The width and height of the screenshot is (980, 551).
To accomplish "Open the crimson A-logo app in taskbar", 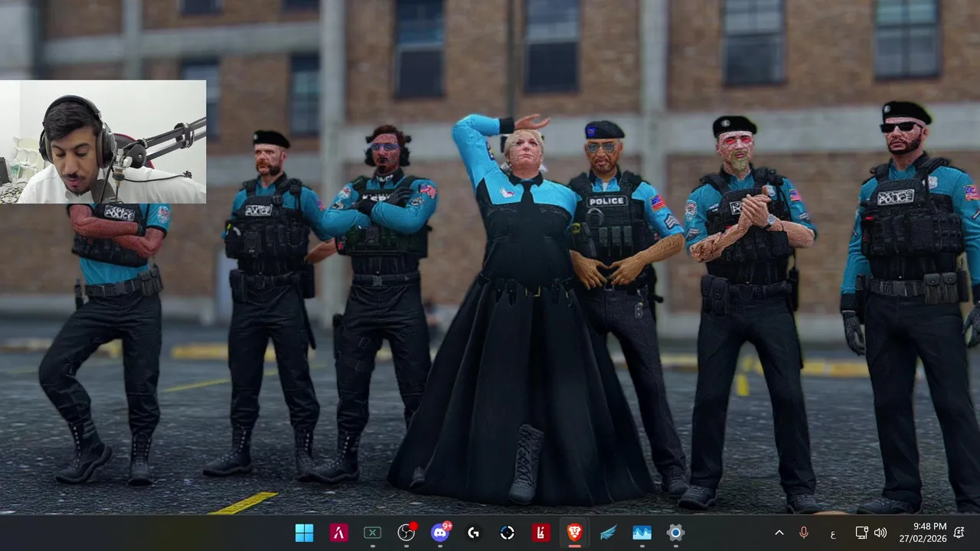I will pos(338,533).
